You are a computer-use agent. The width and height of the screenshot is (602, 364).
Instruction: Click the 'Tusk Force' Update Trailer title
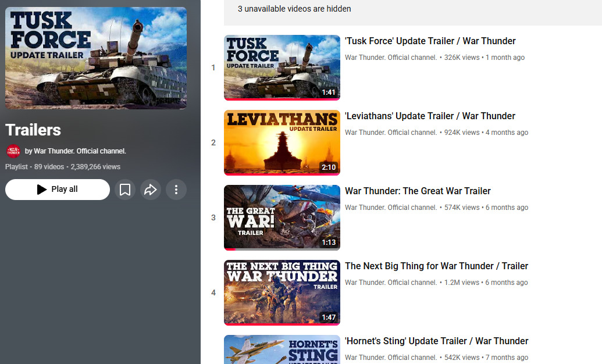coord(430,41)
